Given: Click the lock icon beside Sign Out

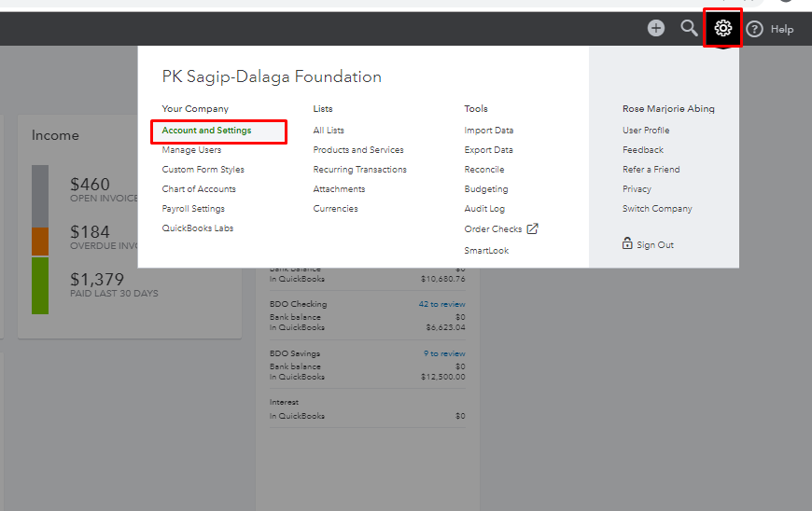Looking at the screenshot, I should 627,244.
